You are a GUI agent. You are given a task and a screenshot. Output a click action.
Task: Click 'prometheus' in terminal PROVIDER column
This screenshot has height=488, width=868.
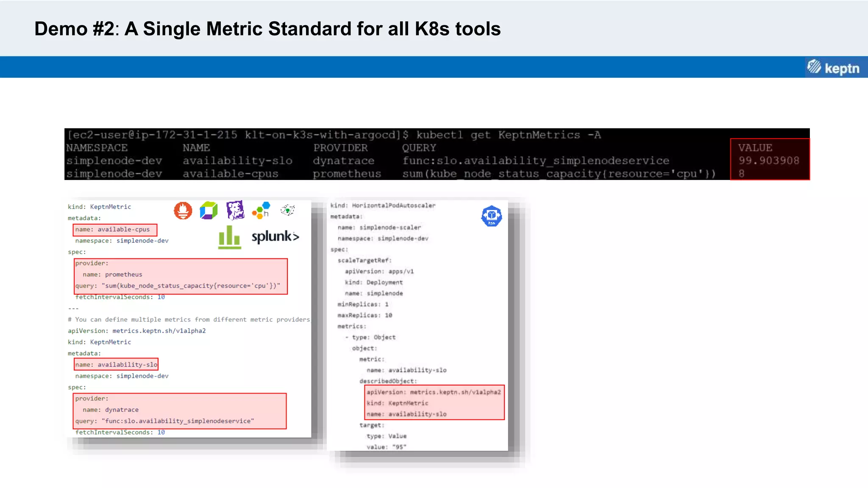pyautogui.click(x=347, y=174)
